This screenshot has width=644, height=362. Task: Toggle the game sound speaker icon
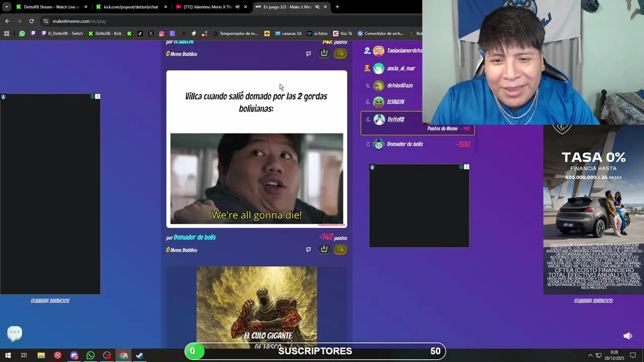(x=627, y=336)
